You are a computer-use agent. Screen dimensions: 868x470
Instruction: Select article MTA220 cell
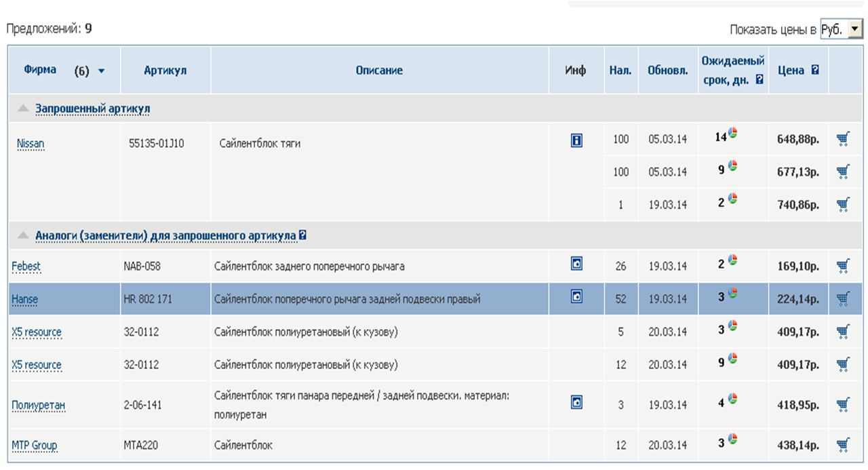point(140,446)
